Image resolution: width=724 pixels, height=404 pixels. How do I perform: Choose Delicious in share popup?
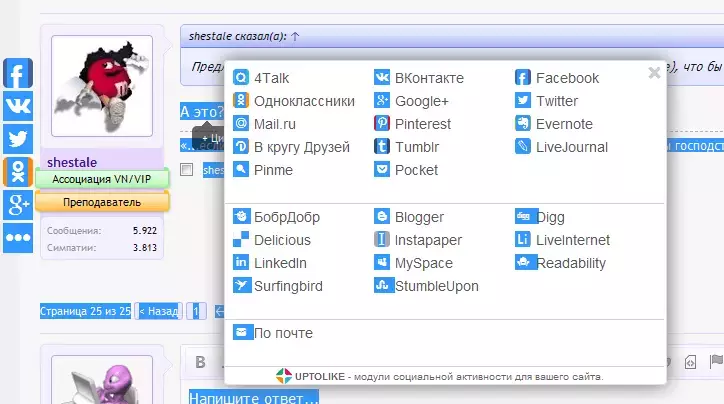click(x=272, y=240)
